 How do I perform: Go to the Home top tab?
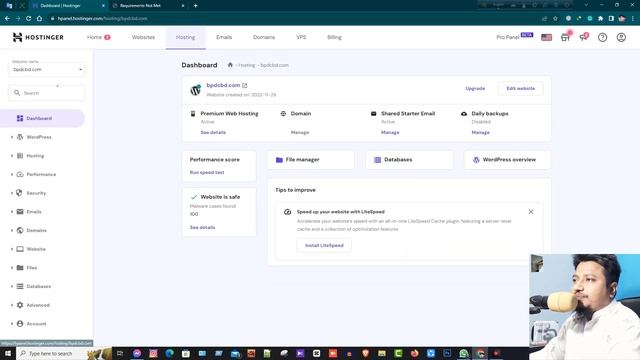coord(98,37)
